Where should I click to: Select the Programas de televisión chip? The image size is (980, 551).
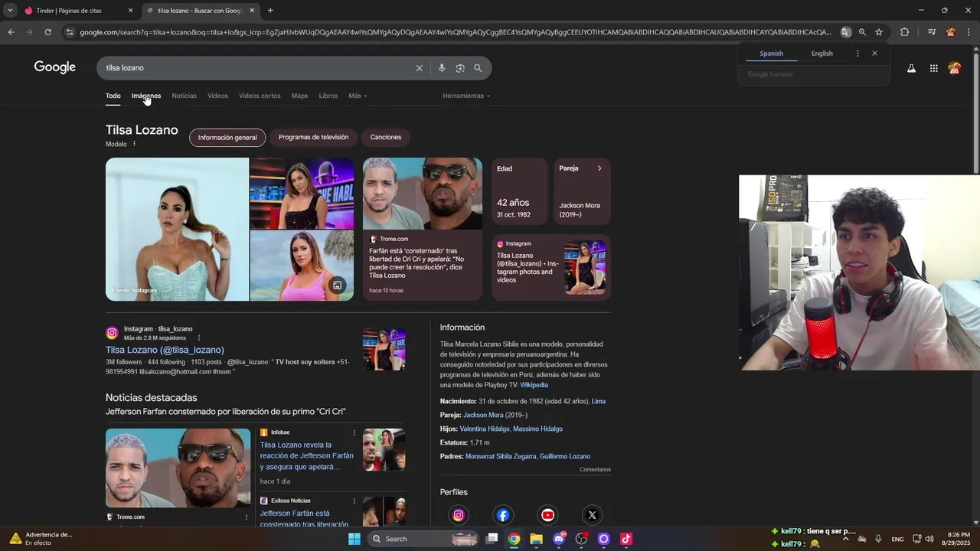pos(313,138)
